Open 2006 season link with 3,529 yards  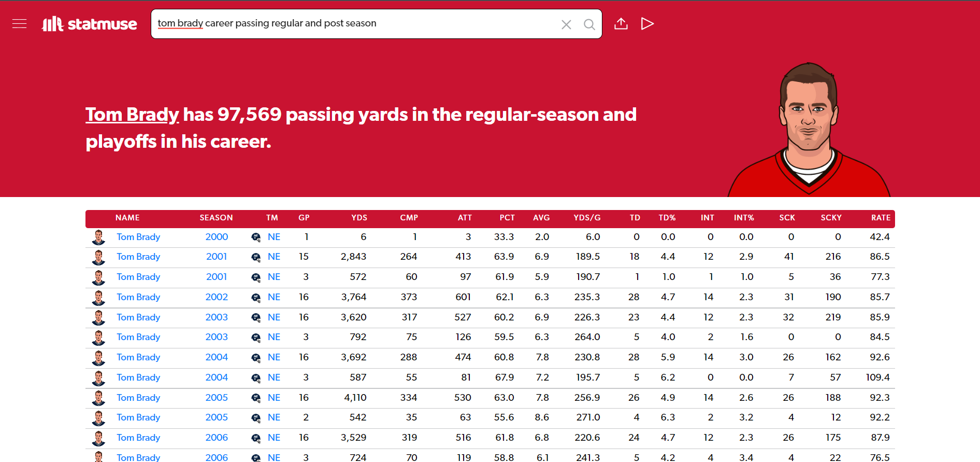(217, 438)
